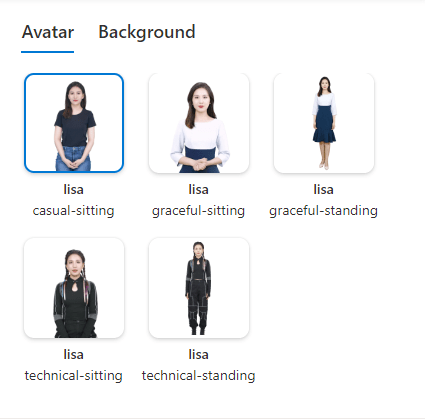Viewport: 425px width, 419px height.
Task: Click the lisa name above casual-sitting
Action: tap(74, 190)
